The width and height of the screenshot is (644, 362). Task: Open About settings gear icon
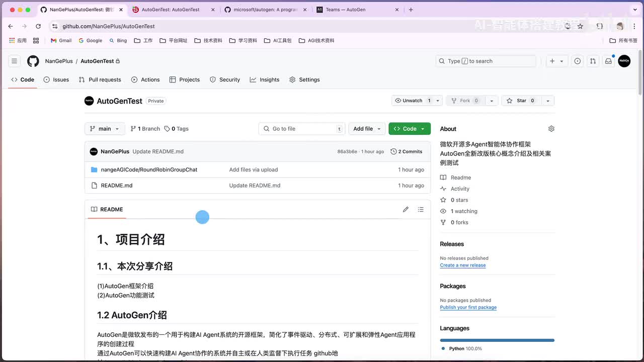pyautogui.click(x=551, y=129)
